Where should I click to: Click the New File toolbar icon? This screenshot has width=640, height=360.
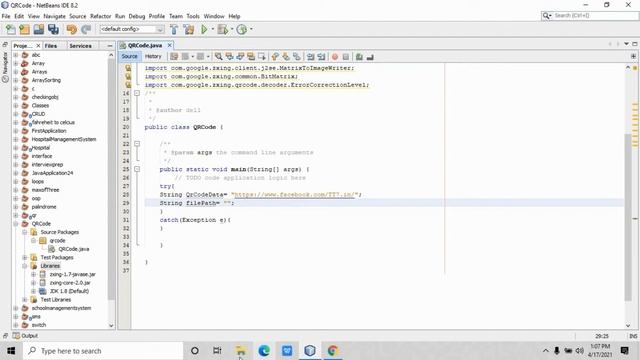(x=11, y=29)
